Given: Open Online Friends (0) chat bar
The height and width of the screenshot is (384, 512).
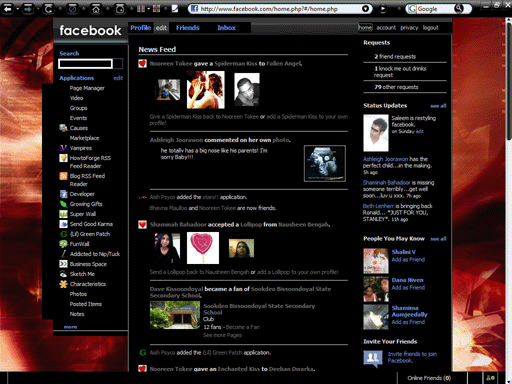Looking at the screenshot, I should [429, 378].
